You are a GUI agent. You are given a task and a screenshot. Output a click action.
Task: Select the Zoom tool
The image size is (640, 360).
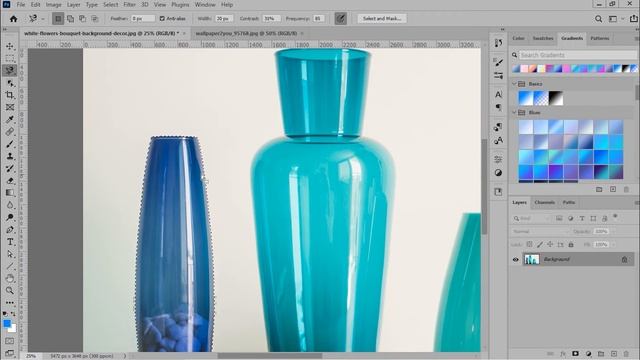(10, 291)
